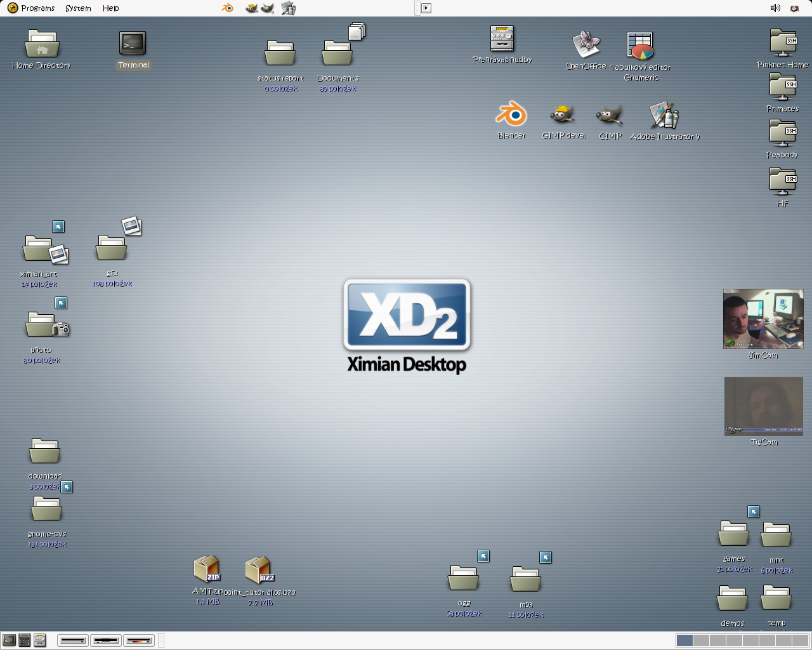This screenshot has width=812, height=650.
Task: Click the calculator launcher in bottom panel
Action: point(25,640)
